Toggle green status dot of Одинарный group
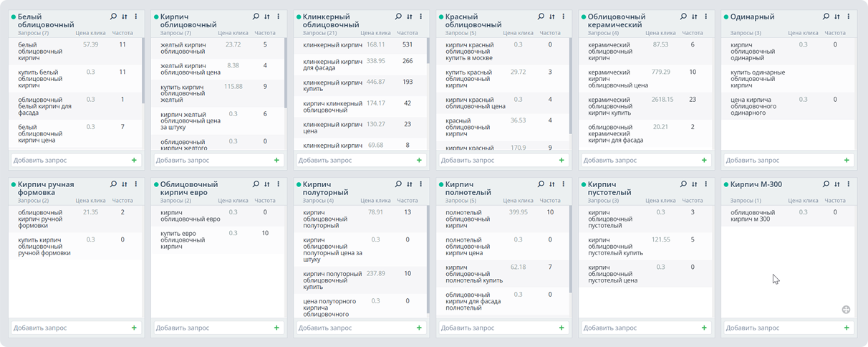The width and height of the screenshot is (868, 347). 725,16
